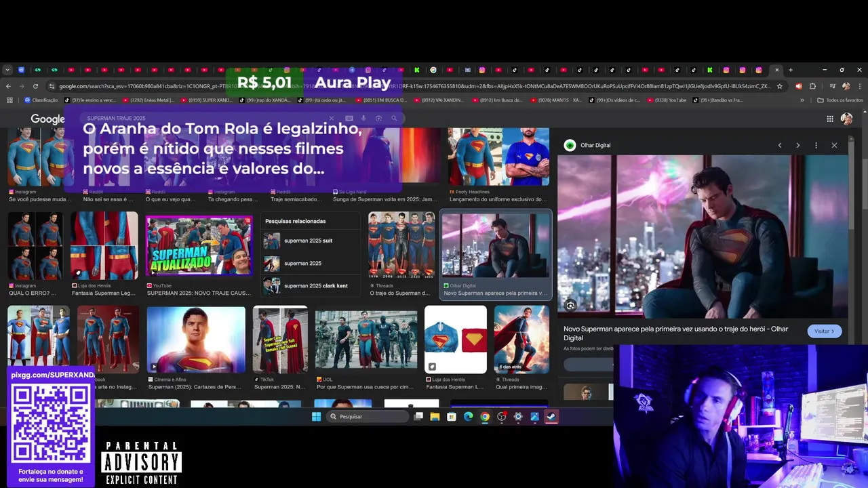Switch to Chrome from taskbar
The height and width of the screenshot is (488, 868).
coord(485,417)
